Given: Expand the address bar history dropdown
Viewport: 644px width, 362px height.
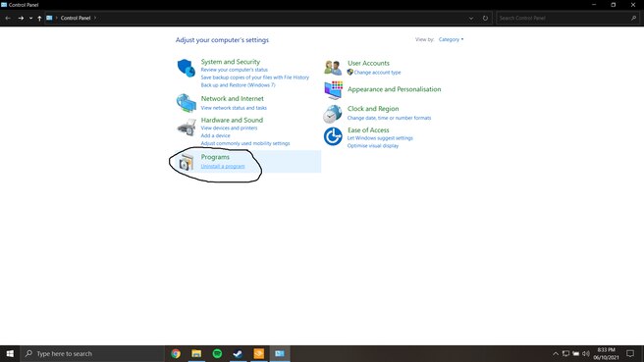Looking at the screenshot, I should click(471, 18).
